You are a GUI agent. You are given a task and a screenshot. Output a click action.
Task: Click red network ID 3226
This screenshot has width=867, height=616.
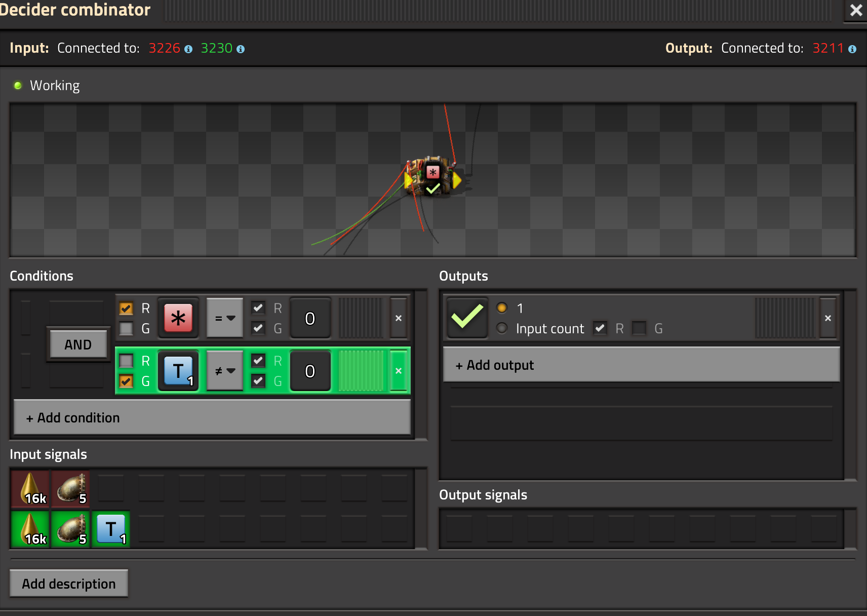[x=165, y=48]
